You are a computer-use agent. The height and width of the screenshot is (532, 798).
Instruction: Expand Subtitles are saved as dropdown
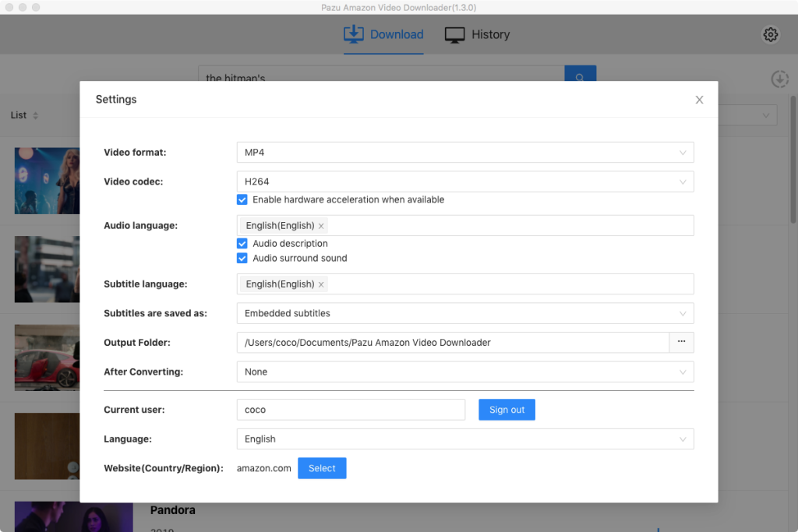[x=465, y=313]
